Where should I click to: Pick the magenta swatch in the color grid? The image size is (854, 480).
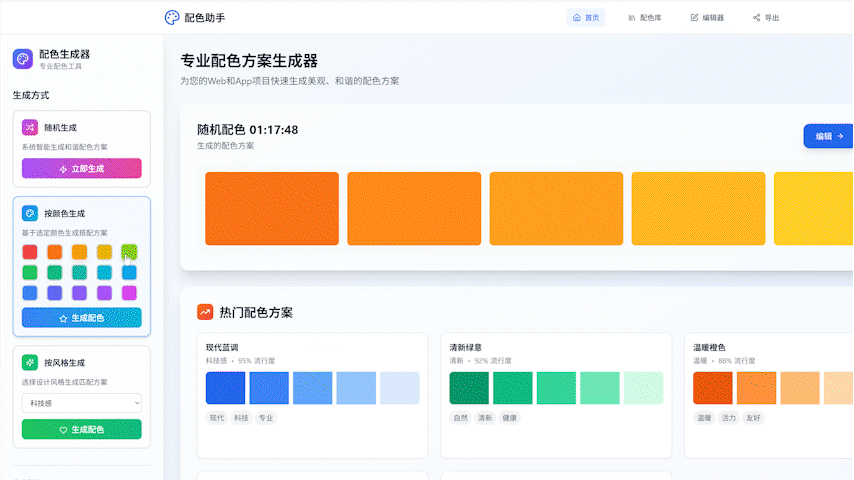pyautogui.click(x=129, y=293)
